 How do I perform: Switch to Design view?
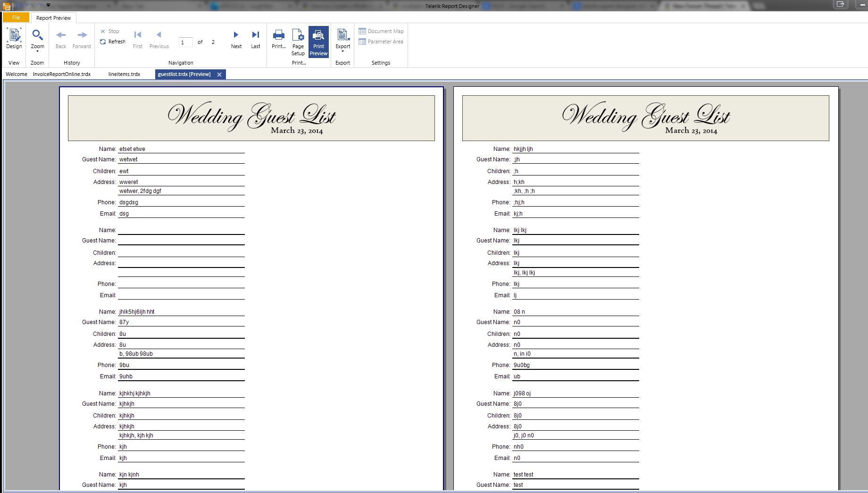[x=14, y=39]
